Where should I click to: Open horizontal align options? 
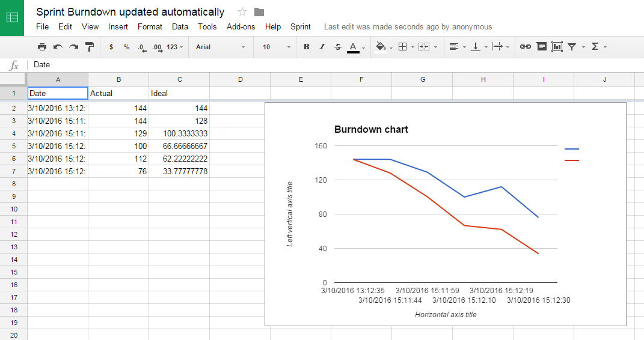click(454, 47)
